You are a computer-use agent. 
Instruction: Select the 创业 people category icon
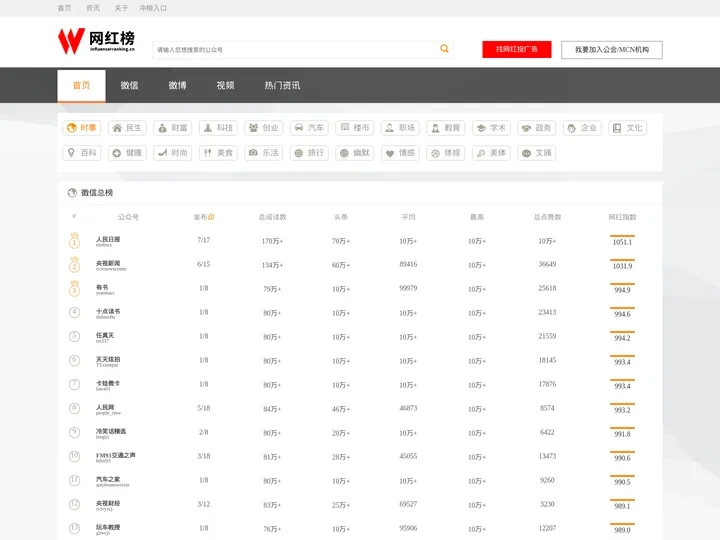[x=253, y=128]
